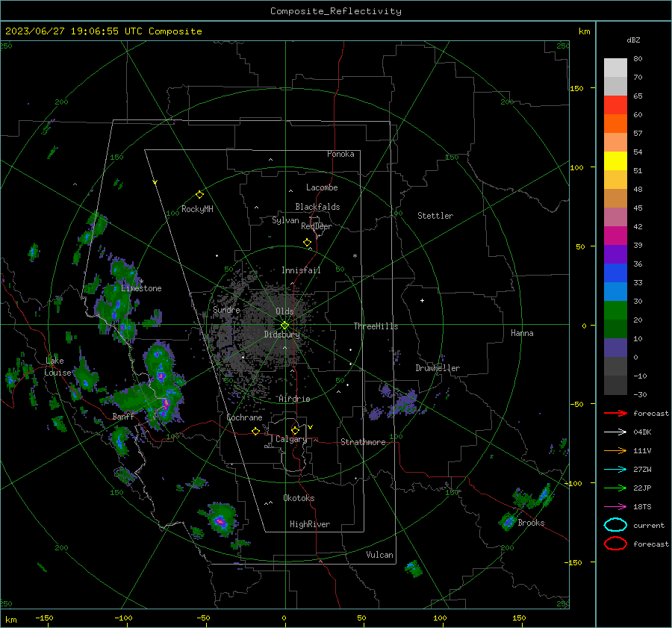The image size is (672, 628).
Task: Click the cyan current ellipse symbol
Action: [x=615, y=525]
